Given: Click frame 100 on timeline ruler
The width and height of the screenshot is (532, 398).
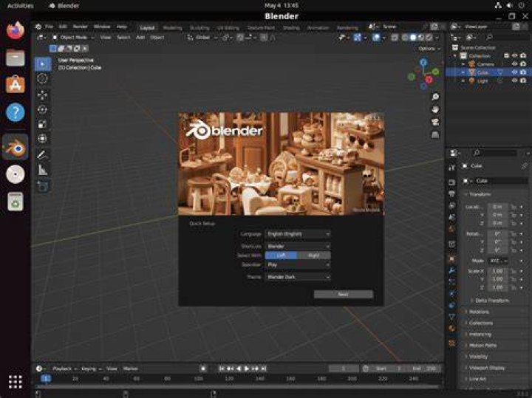Looking at the screenshot, I should 199,378.
